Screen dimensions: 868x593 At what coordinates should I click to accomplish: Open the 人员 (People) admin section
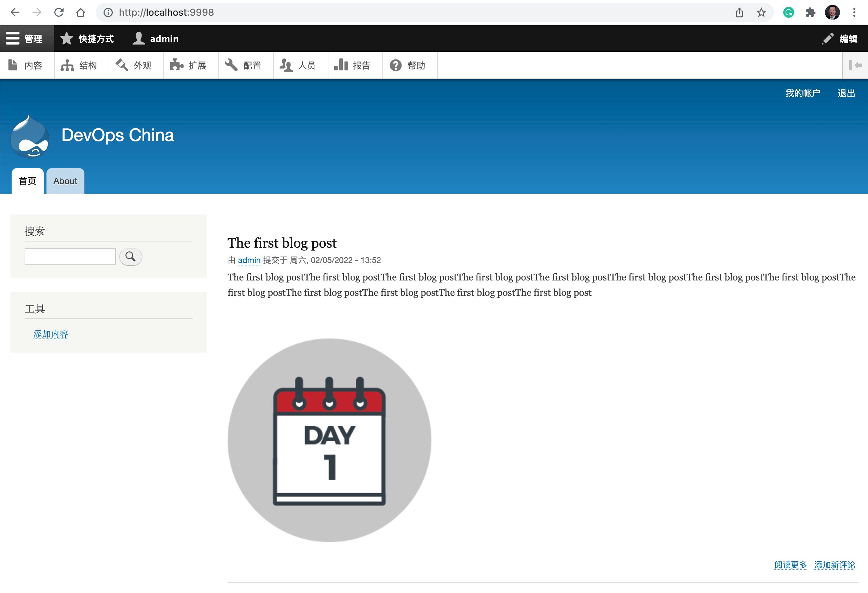300,65
